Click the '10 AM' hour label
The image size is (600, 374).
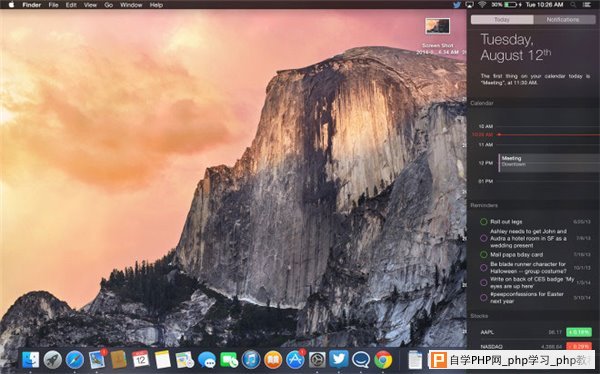[486, 126]
